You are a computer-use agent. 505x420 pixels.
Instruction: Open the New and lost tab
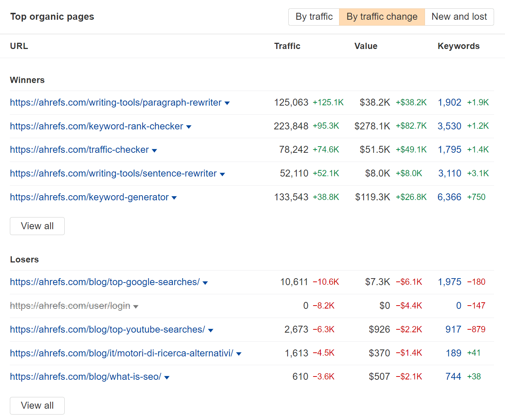pyautogui.click(x=459, y=17)
